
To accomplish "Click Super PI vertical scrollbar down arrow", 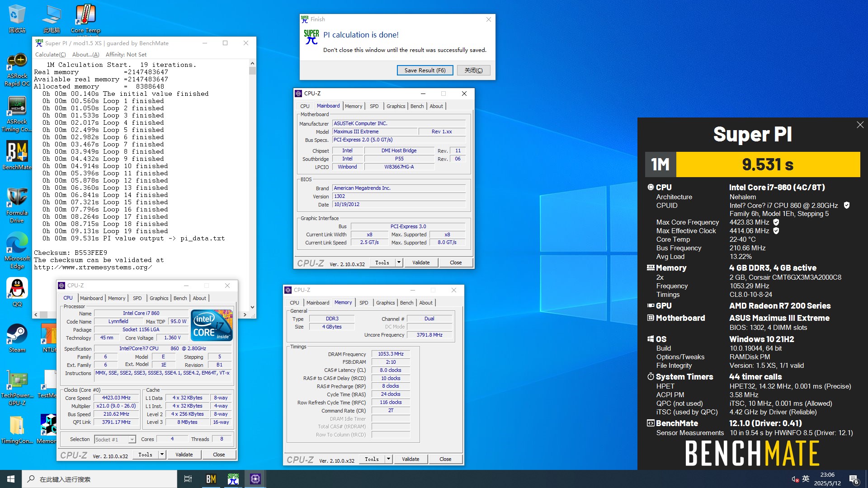I will click(x=252, y=307).
